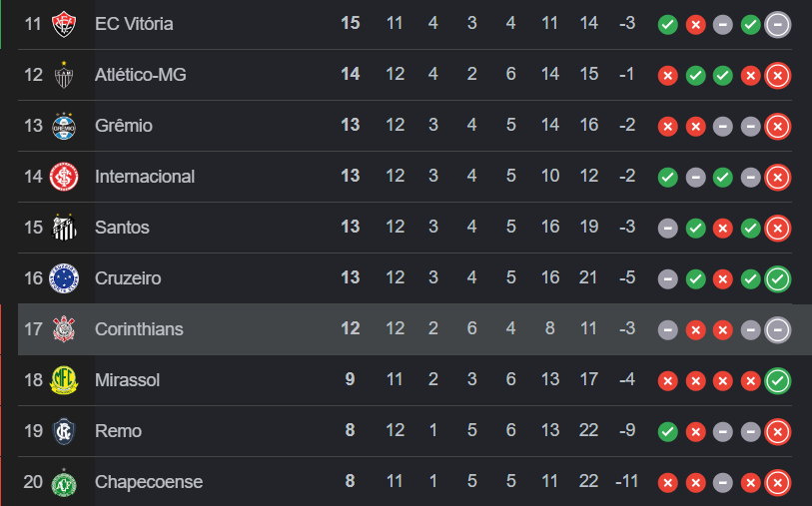
Task: Click the Atlético-MG club crest
Action: tap(64, 75)
